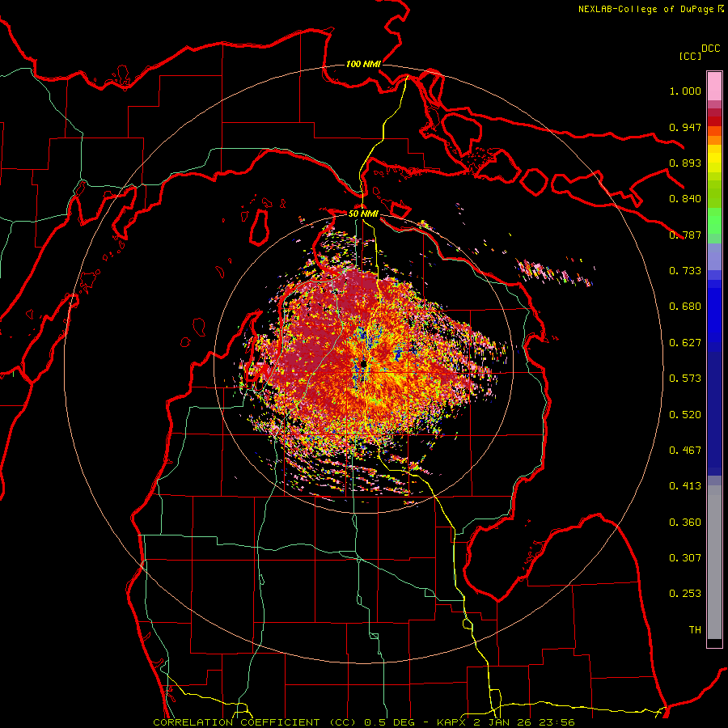Click the 0.360 scale value

click(x=685, y=523)
